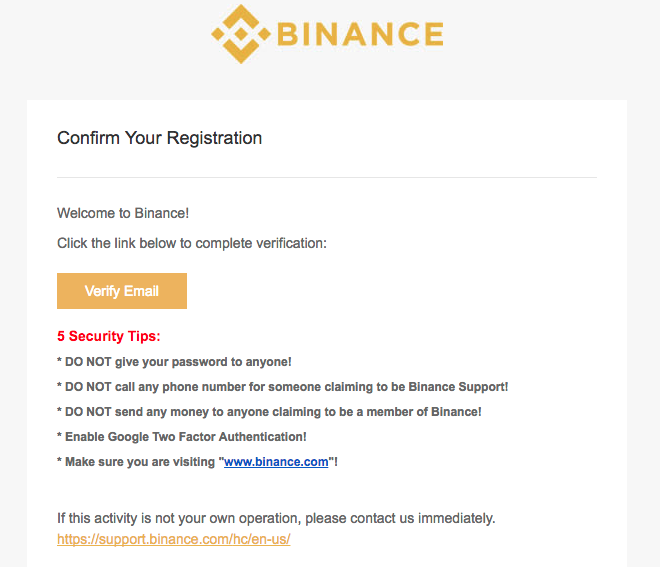
Task: Select the Google Two Factor Authentication tip
Action: tap(182, 437)
